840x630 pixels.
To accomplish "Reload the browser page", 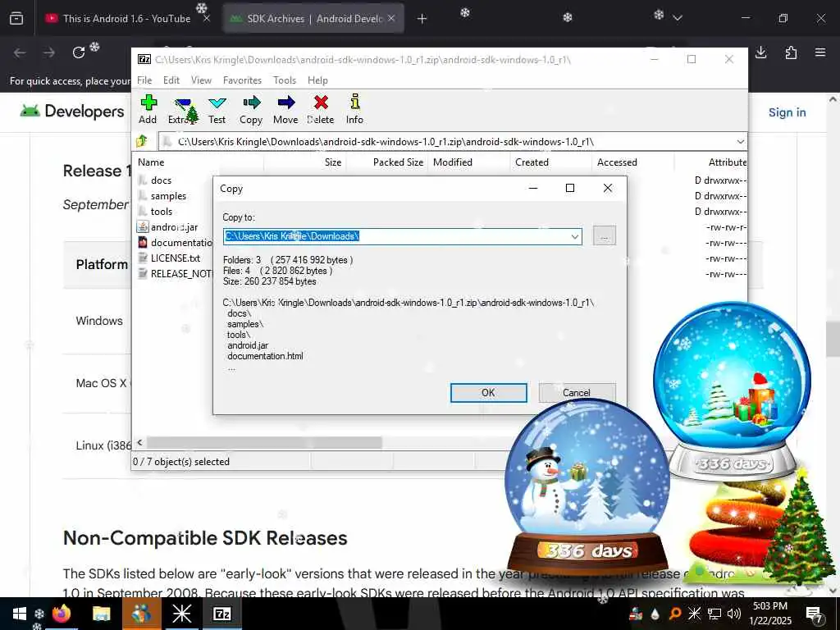I will [x=79, y=52].
